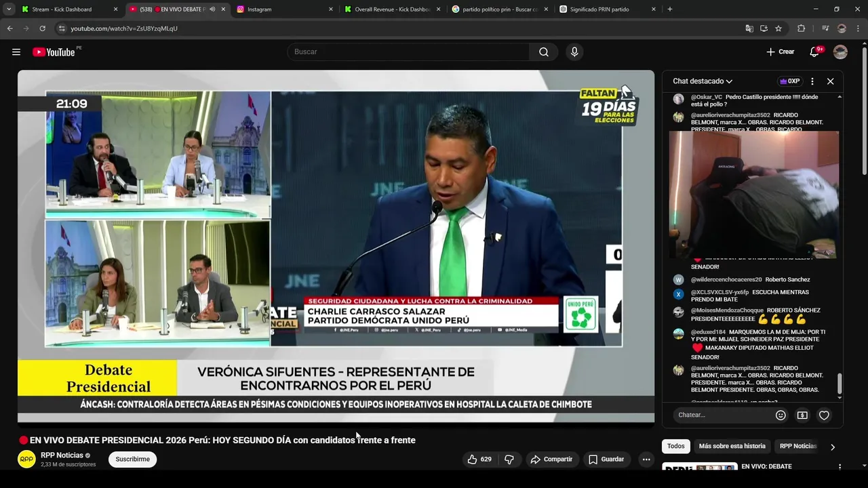The image size is (868, 488).
Task: Open the translate page icon
Action: click(x=749, y=28)
